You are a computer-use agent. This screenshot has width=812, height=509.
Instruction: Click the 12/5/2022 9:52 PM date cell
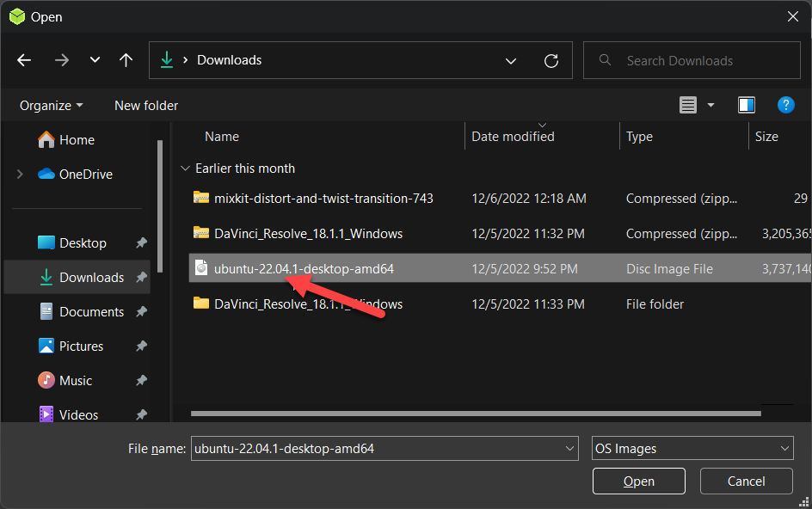pos(524,269)
